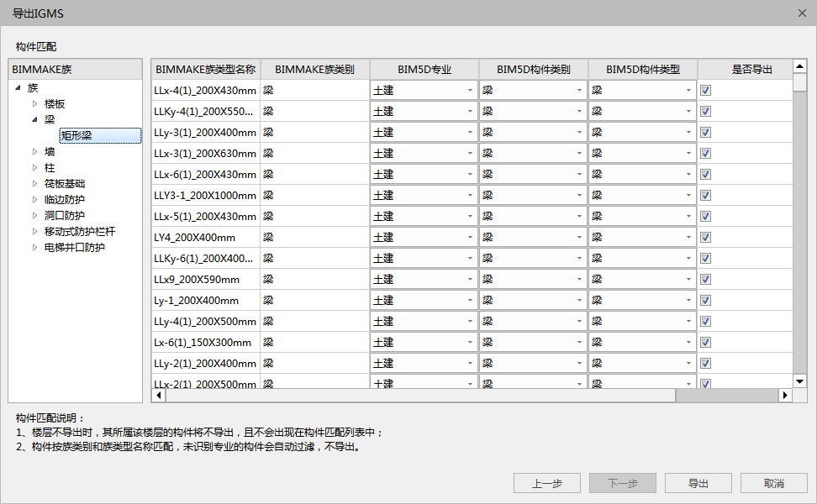Close the 导出IGMS dialog
The width and height of the screenshot is (817, 504).
click(x=802, y=13)
